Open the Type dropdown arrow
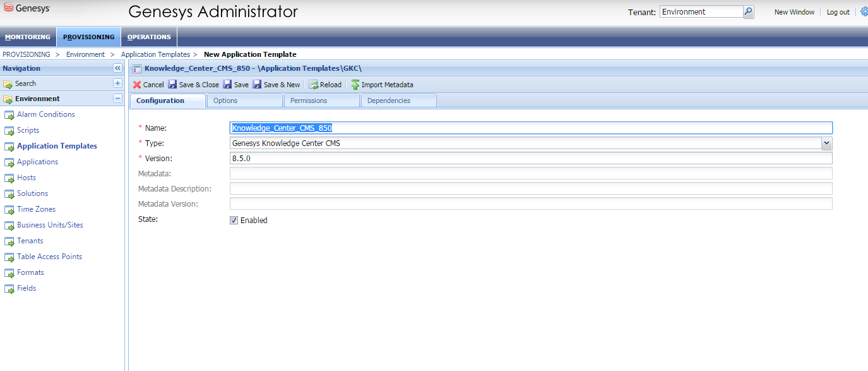 [x=826, y=143]
